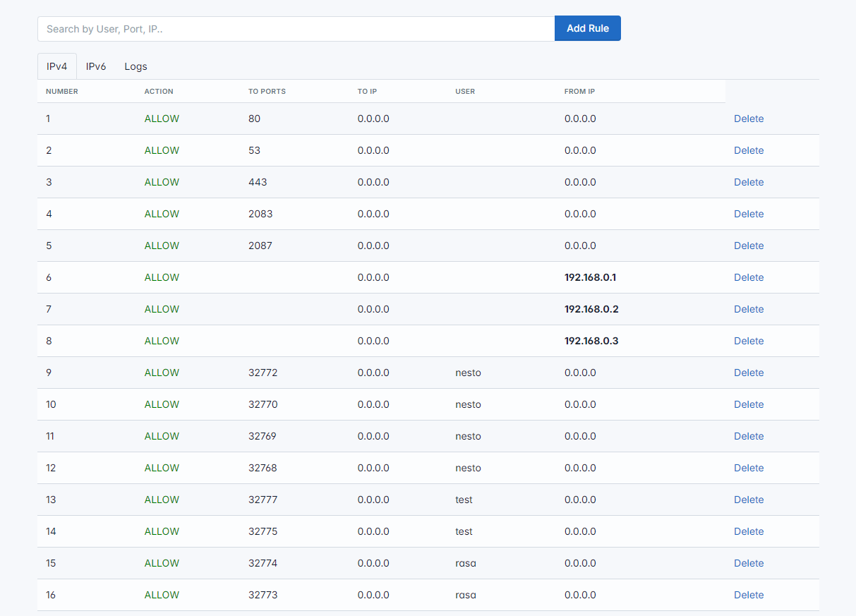Screen dimensions: 856x616
Task: Click port 32769 cell
Action: [263, 436]
